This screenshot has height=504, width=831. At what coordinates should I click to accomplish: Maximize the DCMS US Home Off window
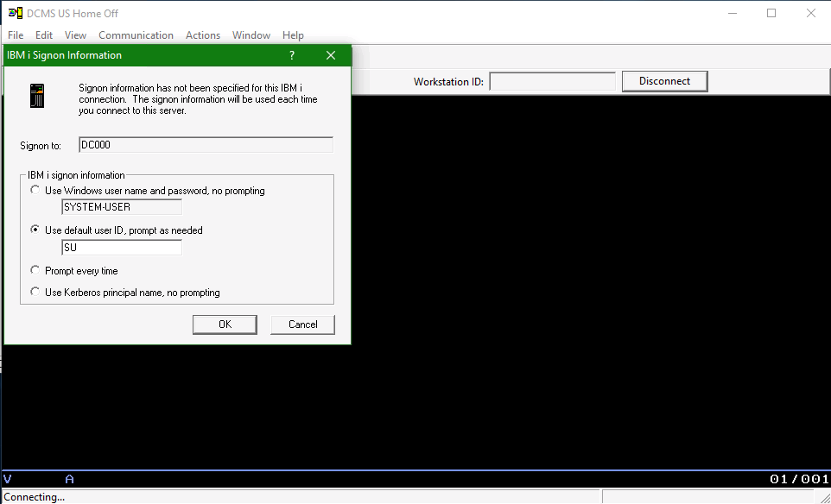click(771, 13)
